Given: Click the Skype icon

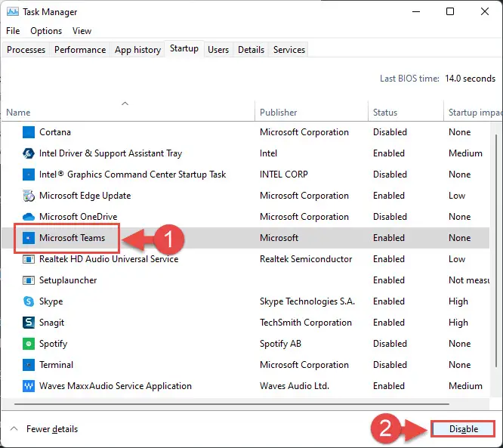Looking at the screenshot, I should 29,301.
